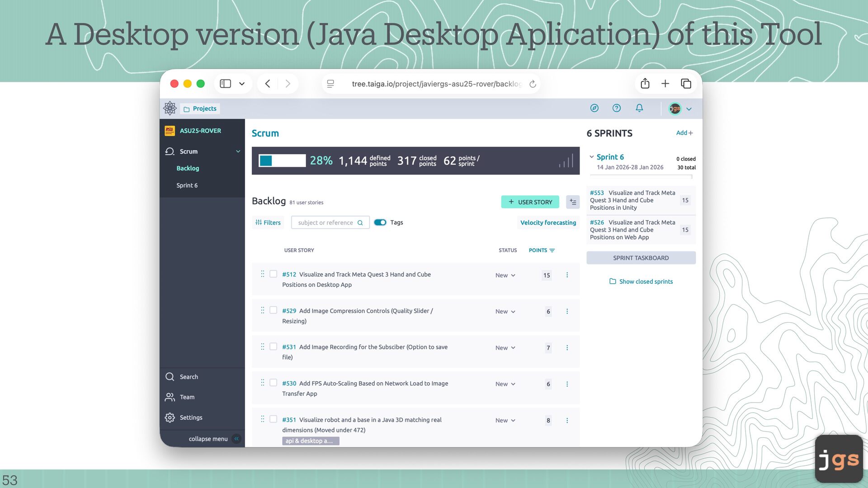Click the bulk insert user stories icon

tap(573, 202)
